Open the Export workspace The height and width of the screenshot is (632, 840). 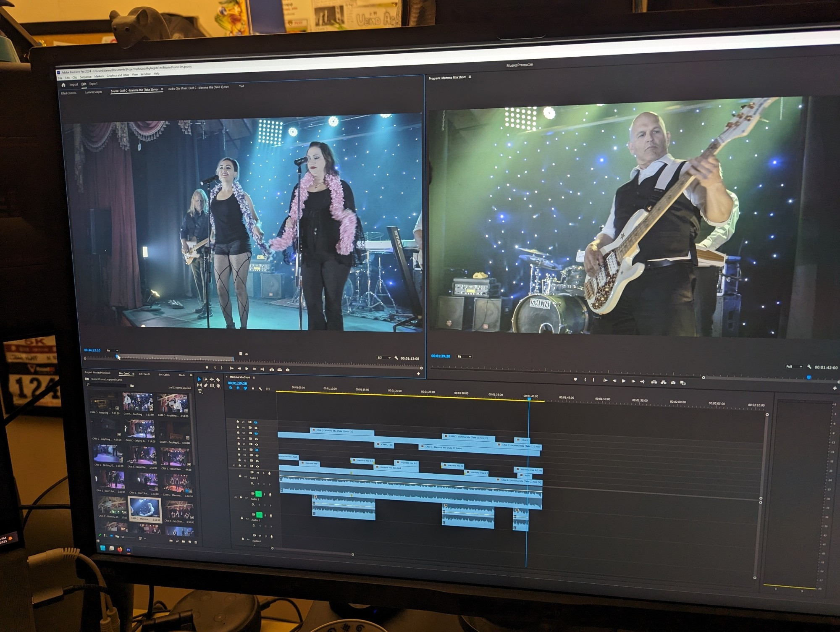coord(93,84)
